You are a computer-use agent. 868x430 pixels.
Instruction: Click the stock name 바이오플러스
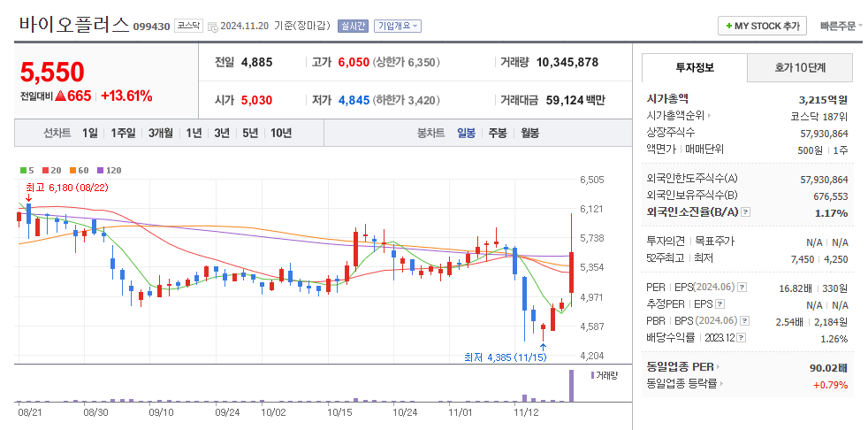click(x=74, y=25)
